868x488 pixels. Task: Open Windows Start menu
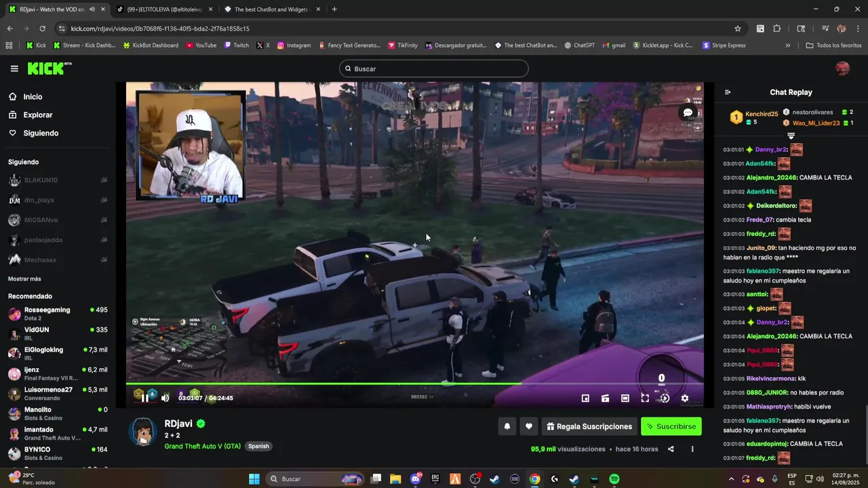(254, 479)
